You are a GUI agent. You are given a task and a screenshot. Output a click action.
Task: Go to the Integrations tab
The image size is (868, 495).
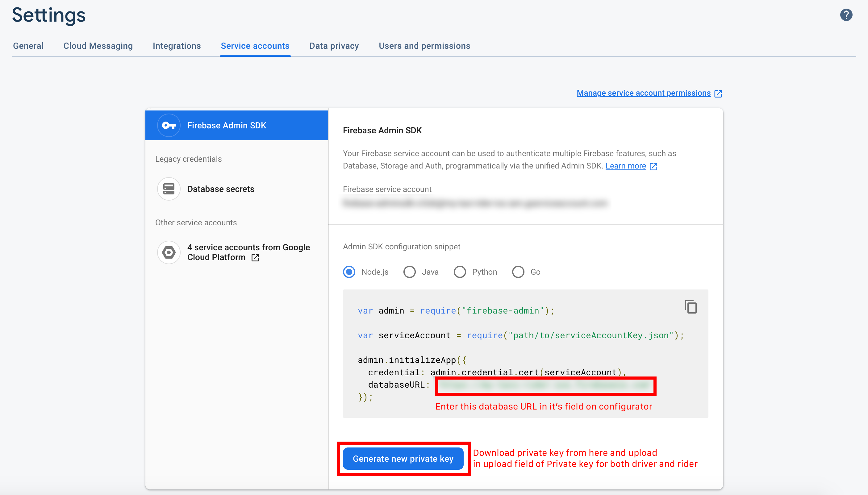pyautogui.click(x=177, y=46)
